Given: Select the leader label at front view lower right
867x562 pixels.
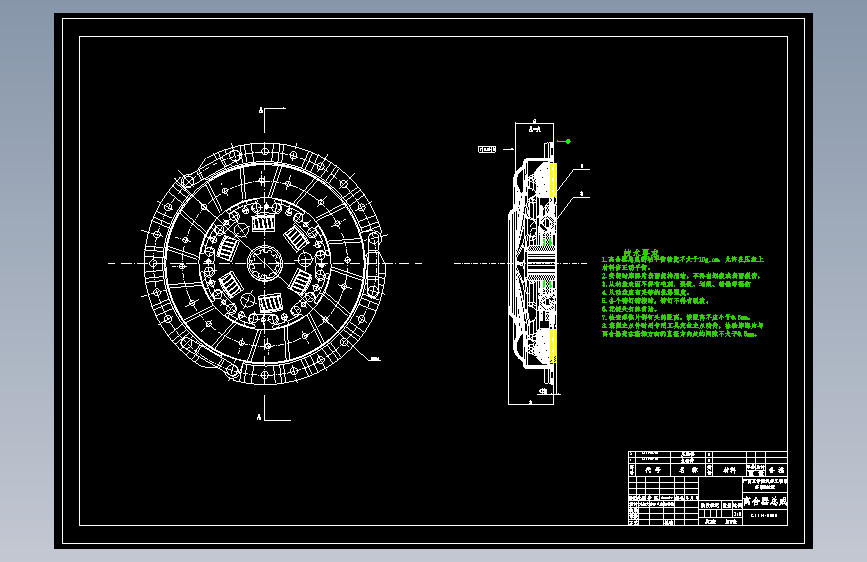Looking at the screenshot, I should 375,358.
